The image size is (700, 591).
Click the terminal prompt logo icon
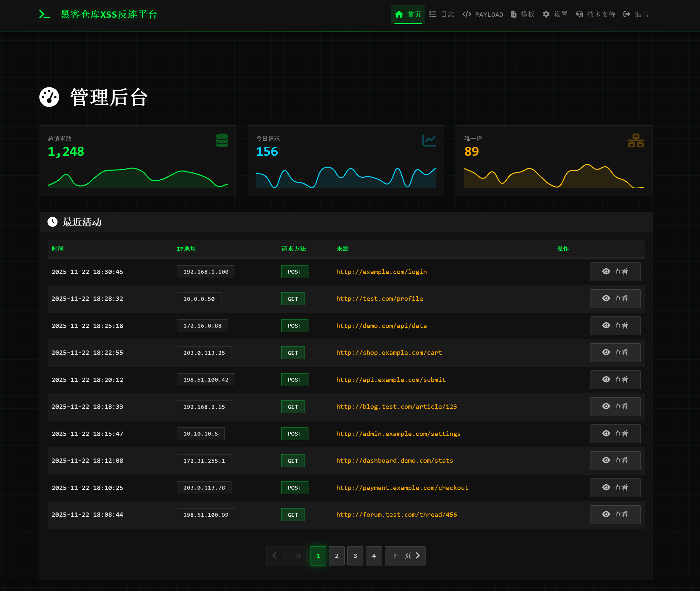(x=44, y=14)
